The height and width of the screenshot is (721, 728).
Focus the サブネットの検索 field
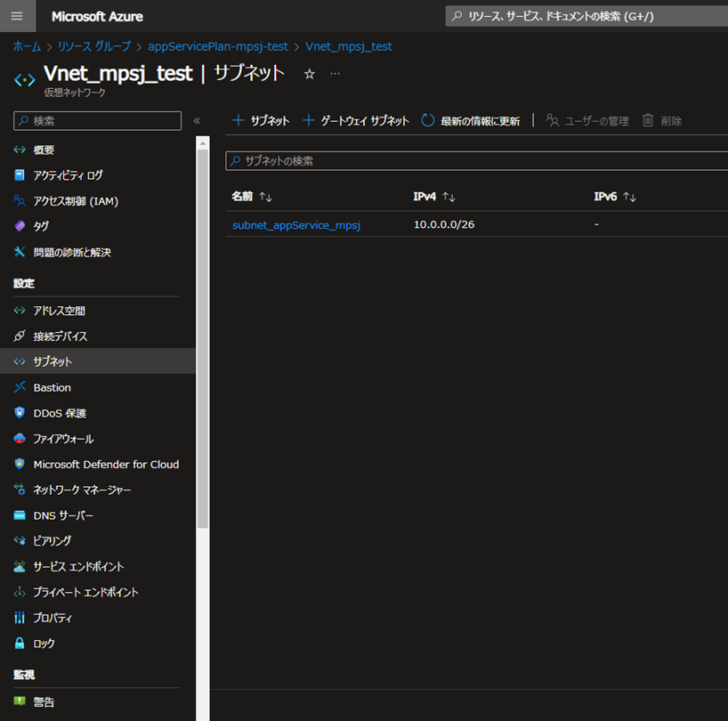click(477, 160)
